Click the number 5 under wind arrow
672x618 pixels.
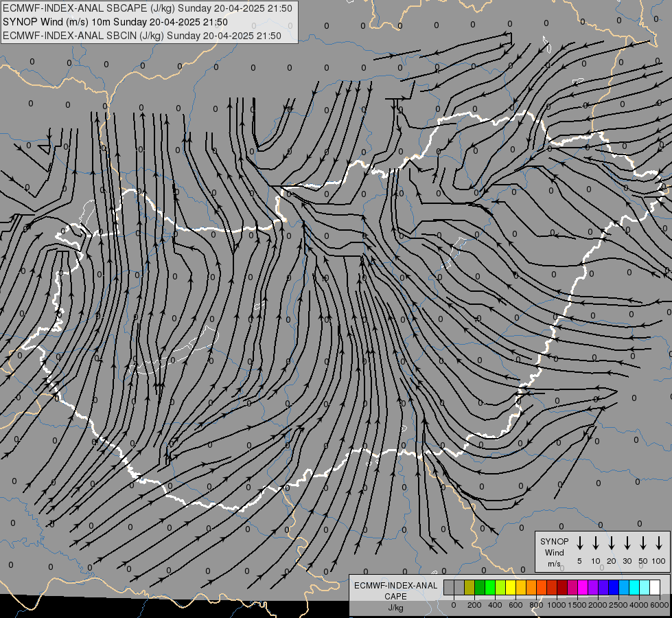click(x=579, y=561)
